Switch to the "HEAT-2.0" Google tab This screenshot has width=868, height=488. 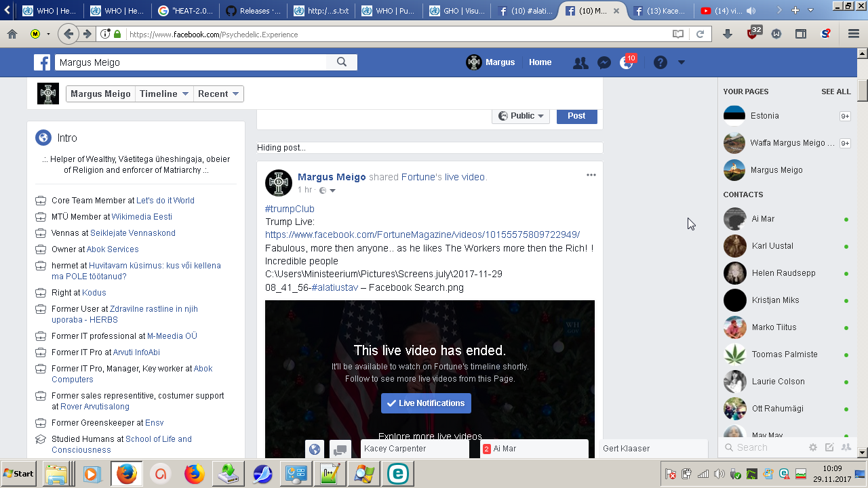pyautogui.click(x=184, y=11)
